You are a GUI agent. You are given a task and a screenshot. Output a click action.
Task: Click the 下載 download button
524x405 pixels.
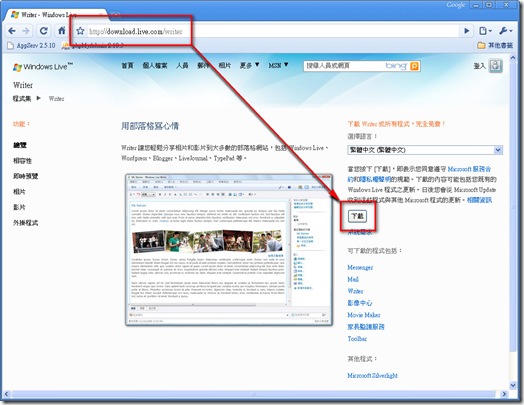pyautogui.click(x=357, y=216)
